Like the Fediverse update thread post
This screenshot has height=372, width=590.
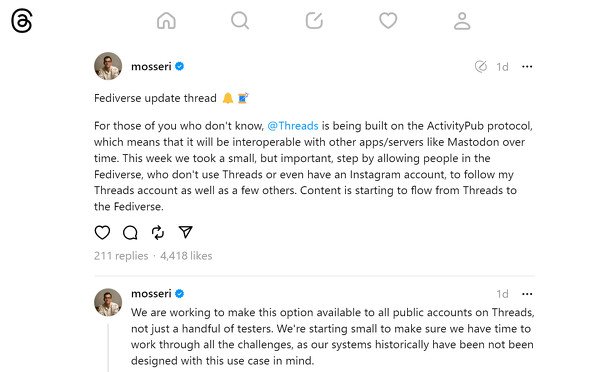pyautogui.click(x=102, y=232)
